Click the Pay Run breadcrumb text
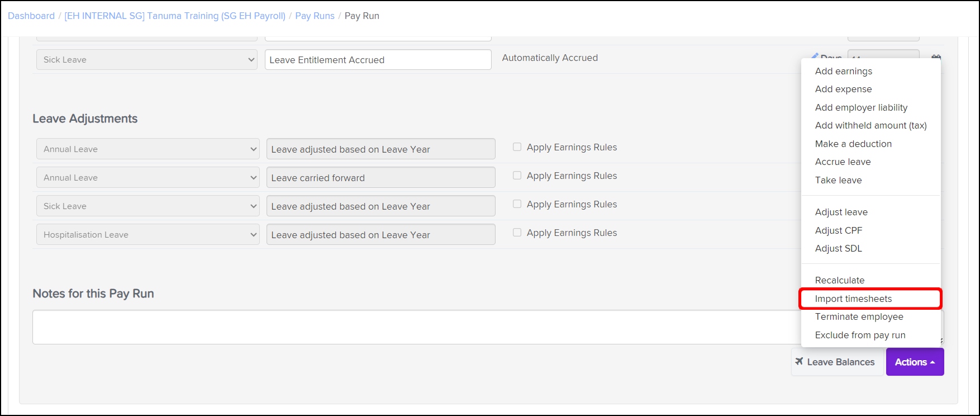This screenshot has height=416, width=980. click(x=361, y=16)
